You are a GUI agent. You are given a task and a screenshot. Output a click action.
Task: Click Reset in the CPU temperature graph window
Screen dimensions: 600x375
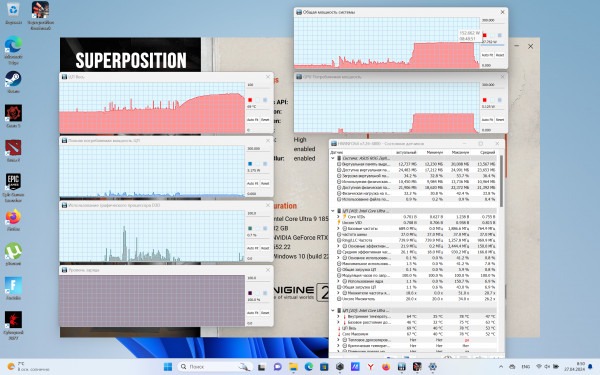click(x=265, y=120)
